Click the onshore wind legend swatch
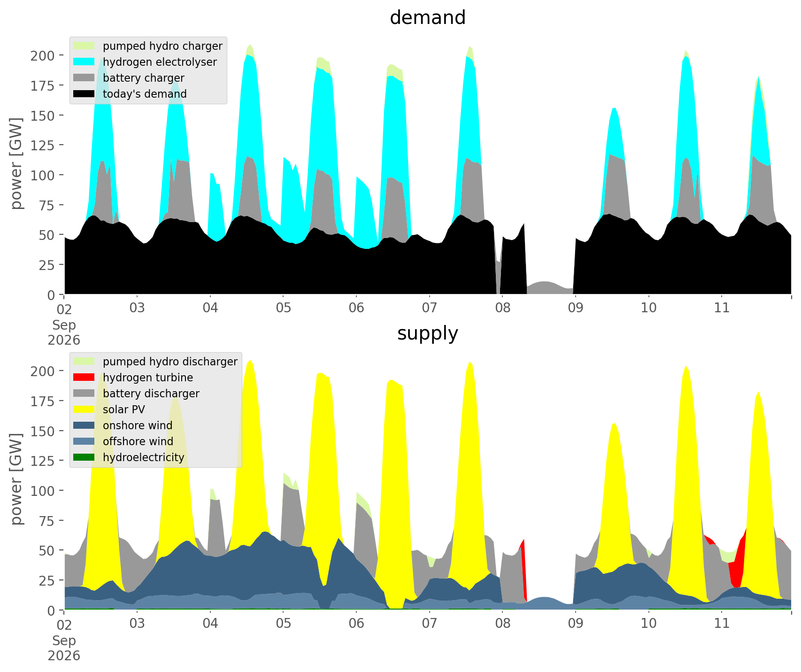 [84, 425]
